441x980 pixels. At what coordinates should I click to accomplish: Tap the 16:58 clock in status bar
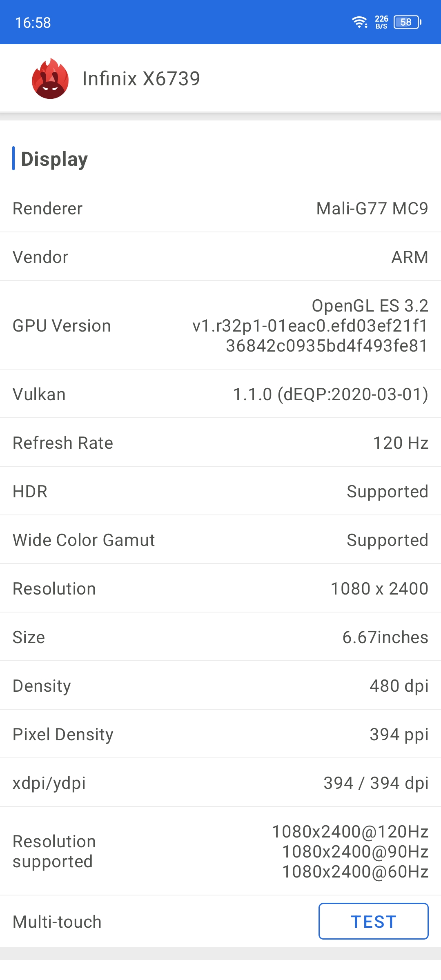tap(33, 23)
